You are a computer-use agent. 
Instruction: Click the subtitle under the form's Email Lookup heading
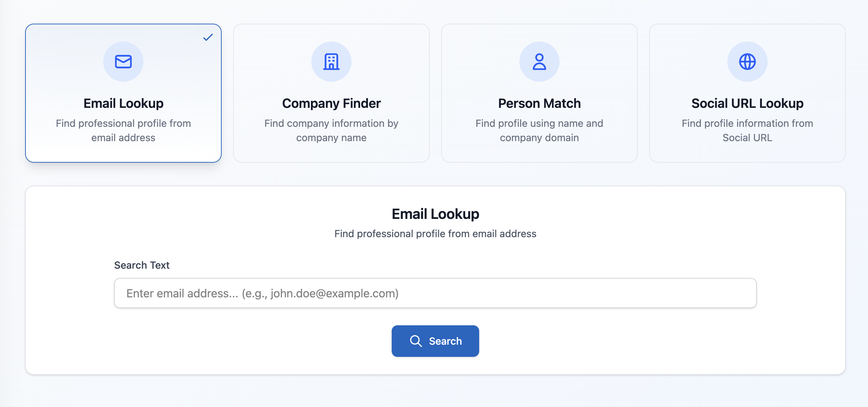[435, 234]
